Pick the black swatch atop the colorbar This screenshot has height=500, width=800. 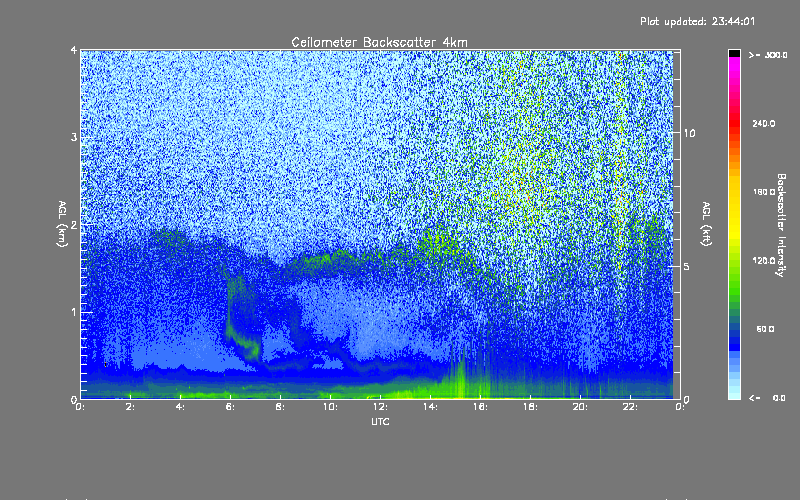pyautogui.click(x=734, y=53)
